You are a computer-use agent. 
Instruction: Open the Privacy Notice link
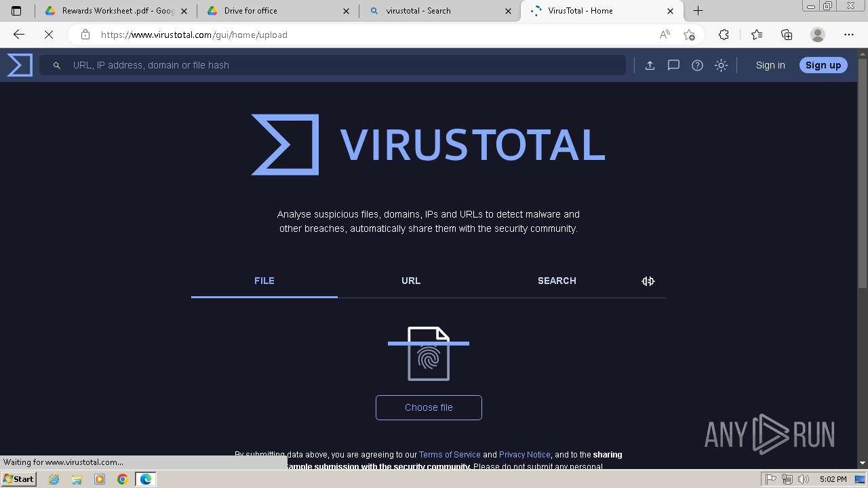coord(525,454)
